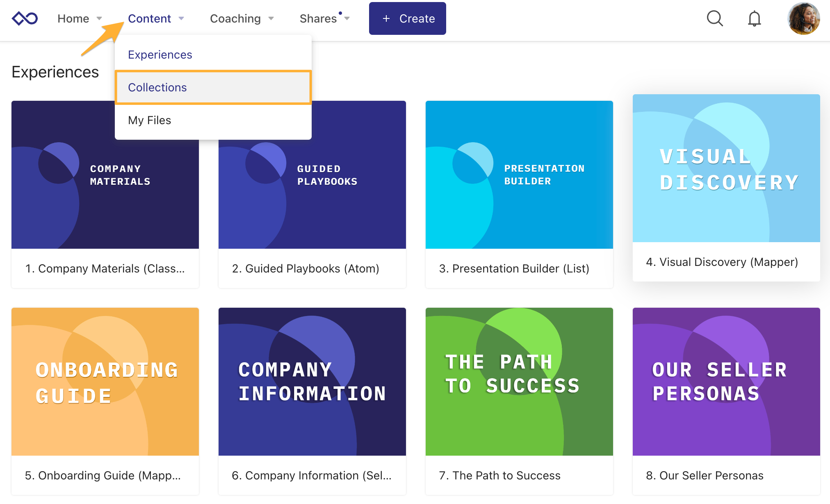830x504 pixels.
Task: Select My Files from the dropdown
Action: pos(213,120)
